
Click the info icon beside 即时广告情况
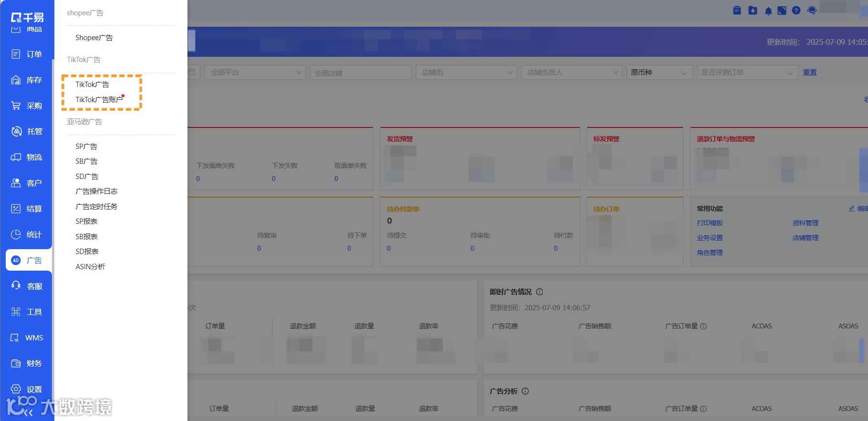click(x=539, y=292)
